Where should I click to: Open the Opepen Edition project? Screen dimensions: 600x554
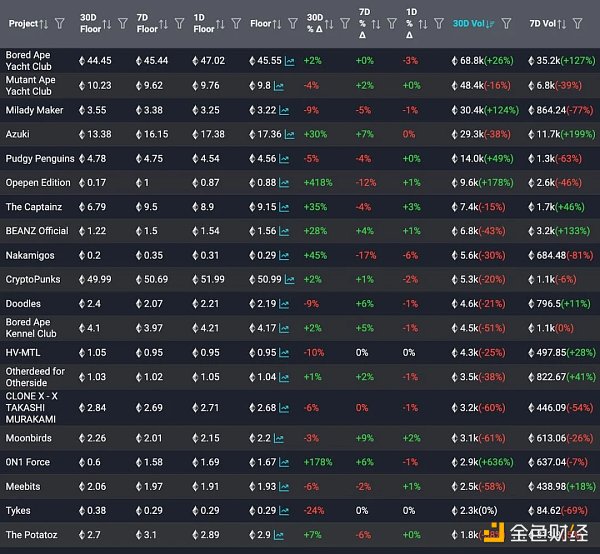click(38, 183)
